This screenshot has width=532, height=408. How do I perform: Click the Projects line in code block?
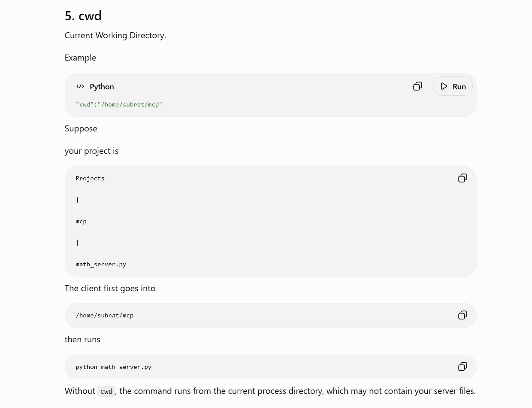click(90, 178)
